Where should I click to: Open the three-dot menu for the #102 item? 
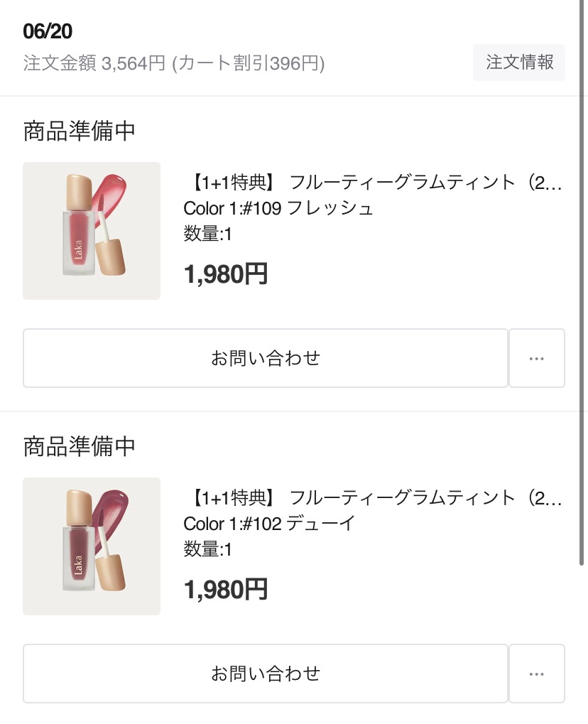pyautogui.click(x=537, y=674)
